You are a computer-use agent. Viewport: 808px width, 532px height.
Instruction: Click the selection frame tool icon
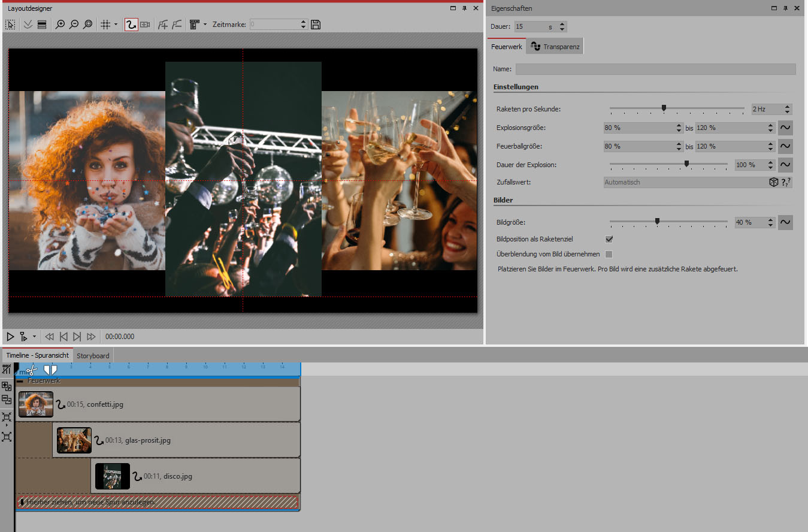[x=10, y=25]
